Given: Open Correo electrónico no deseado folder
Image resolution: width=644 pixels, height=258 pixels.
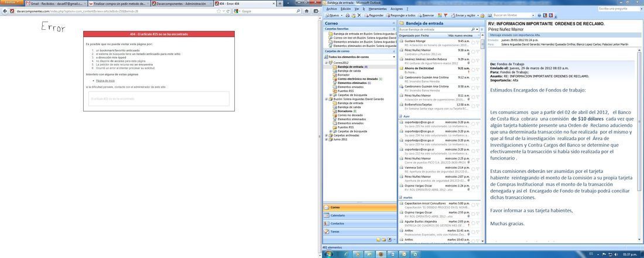Looking at the screenshot, I should [358, 79].
